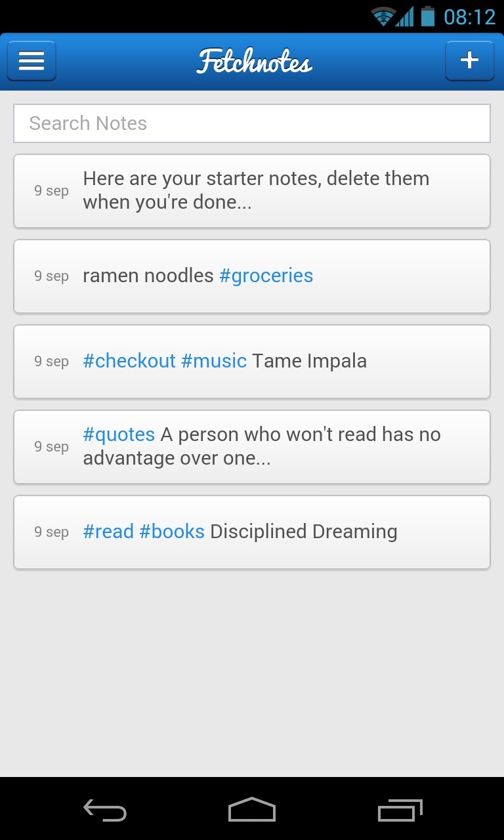This screenshot has width=504, height=840.
Task: Open the hamburger menu
Action: (x=31, y=61)
